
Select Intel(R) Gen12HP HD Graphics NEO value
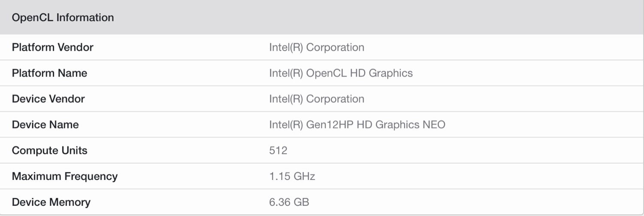357,125
